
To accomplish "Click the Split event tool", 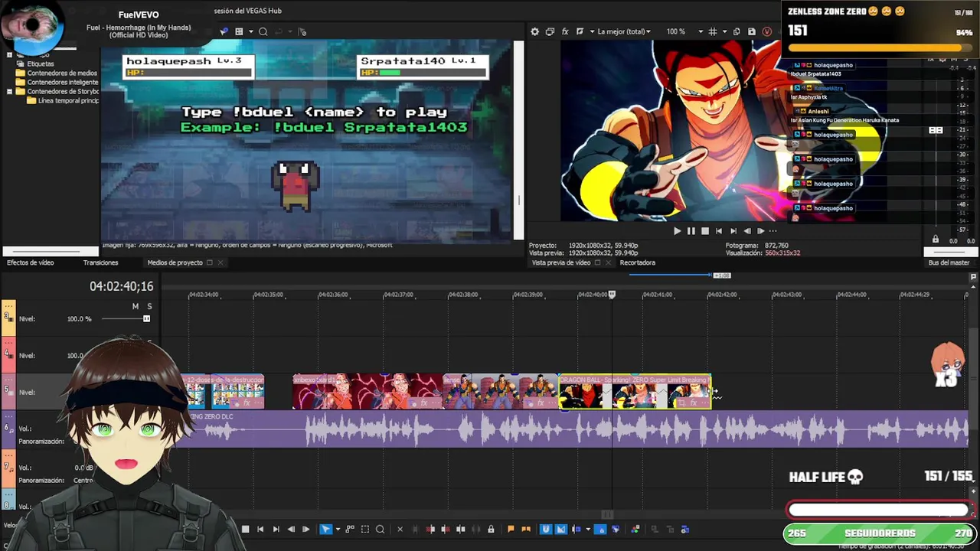I will 461,529.
